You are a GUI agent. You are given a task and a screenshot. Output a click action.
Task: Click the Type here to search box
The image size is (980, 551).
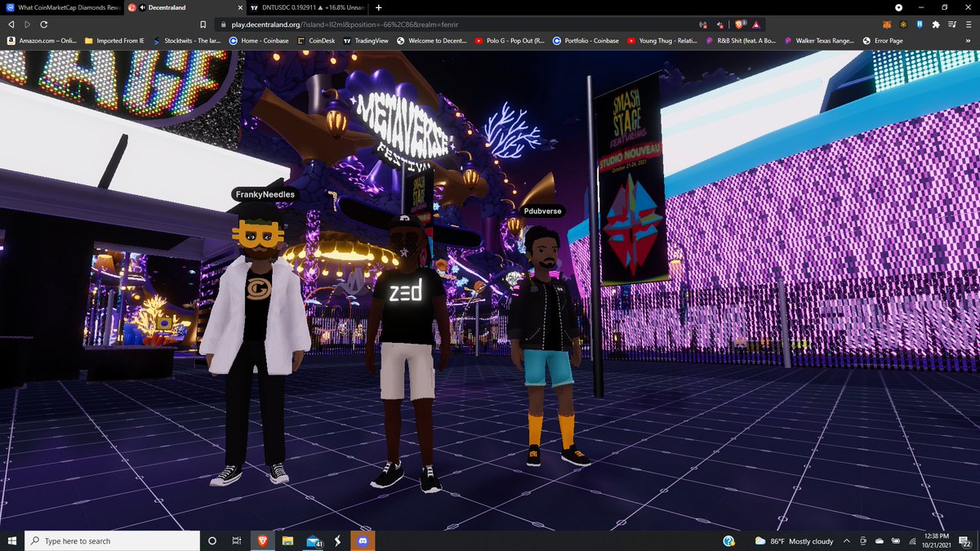[112, 540]
